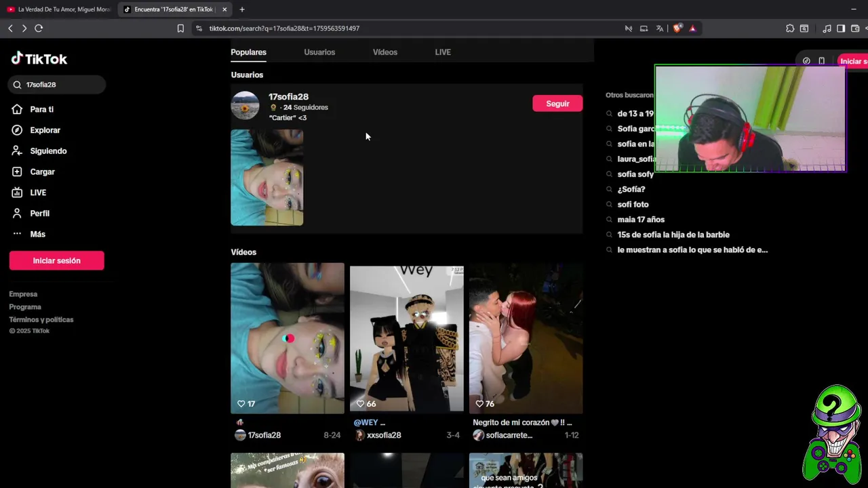Open the kissing couple video with 76 likes
This screenshot has width=868, height=488.
click(x=526, y=338)
